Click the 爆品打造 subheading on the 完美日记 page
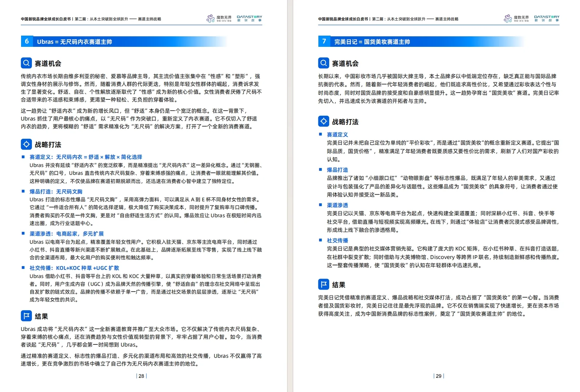Image resolution: width=580 pixels, height=392 pixels. [x=337, y=170]
